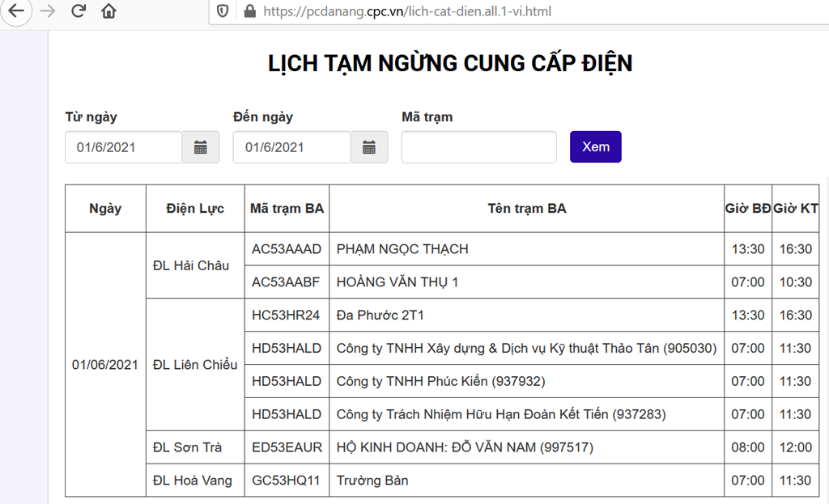Select the URL text in address bar
This screenshot has width=829, height=504.
click(x=407, y=11)
